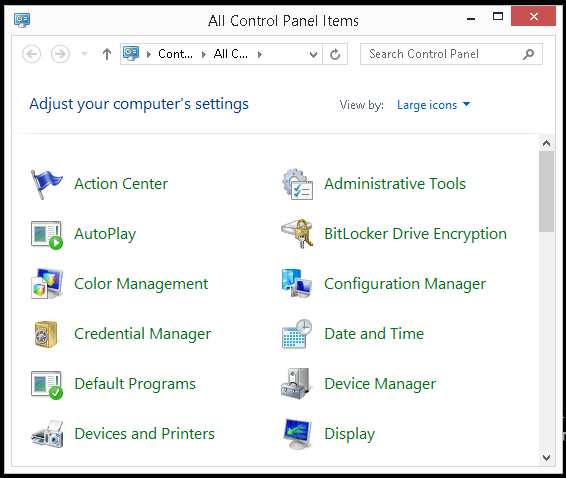Open BitLocker Drive Encryption link
566x478 pixels.
pyautogui.click(x=415, y=234)
